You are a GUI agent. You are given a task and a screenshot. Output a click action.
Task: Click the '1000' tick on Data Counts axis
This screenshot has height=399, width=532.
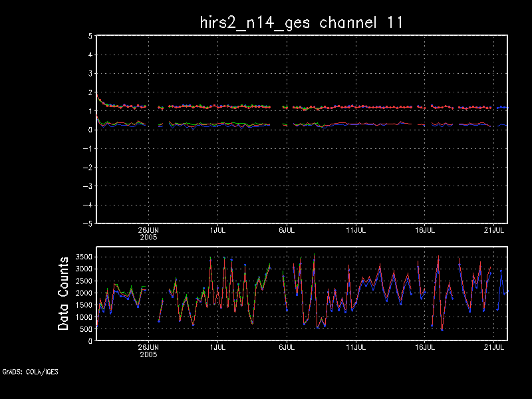(82, 317)
